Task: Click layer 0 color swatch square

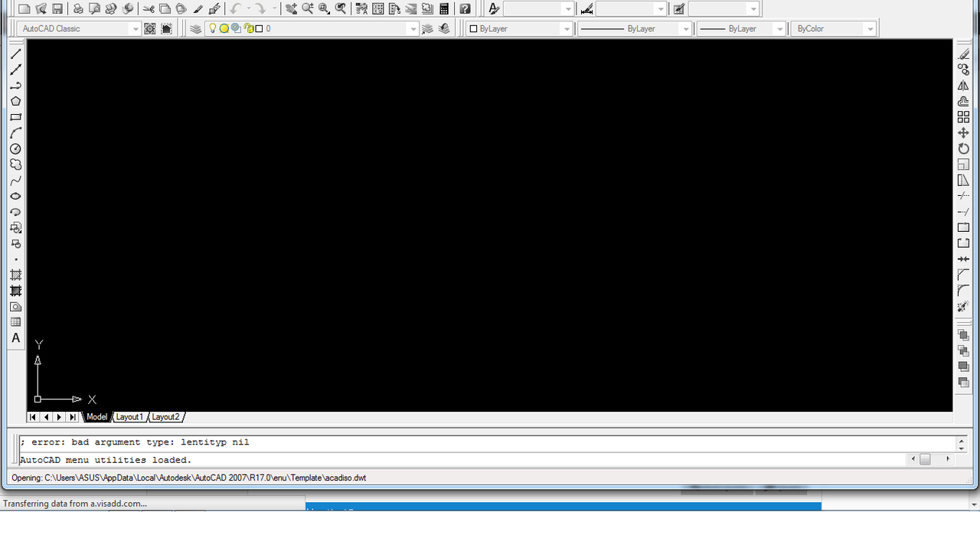Action: (259, 29)
